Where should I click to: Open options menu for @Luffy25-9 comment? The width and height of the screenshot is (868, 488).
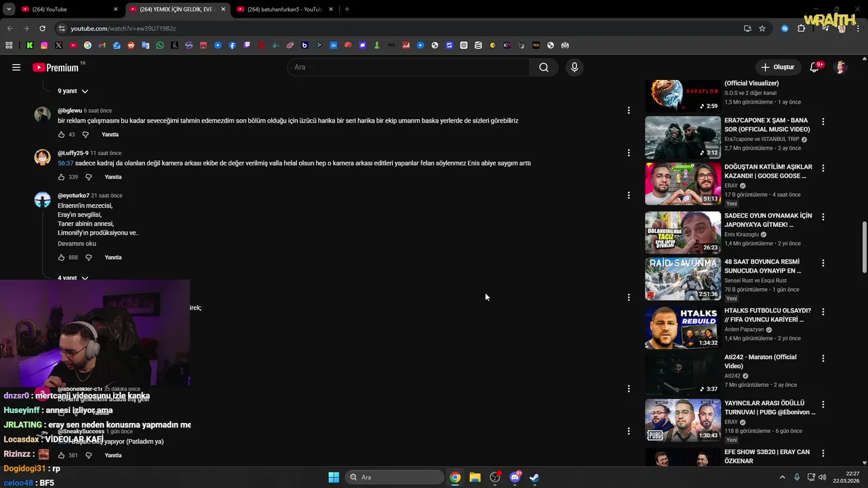click(x=629, y=152)
